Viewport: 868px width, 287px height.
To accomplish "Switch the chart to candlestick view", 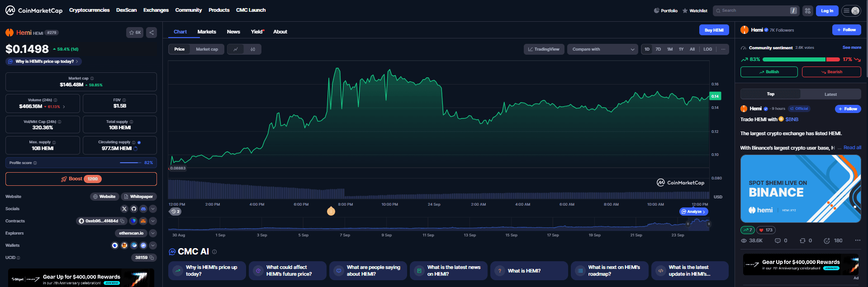I will (x=253, y=49).
